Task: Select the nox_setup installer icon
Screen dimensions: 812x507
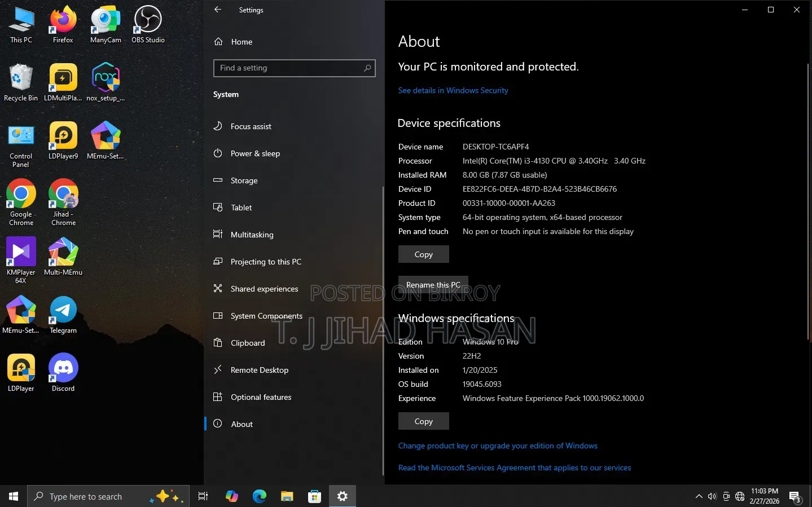Action: (x=106, y=83)
